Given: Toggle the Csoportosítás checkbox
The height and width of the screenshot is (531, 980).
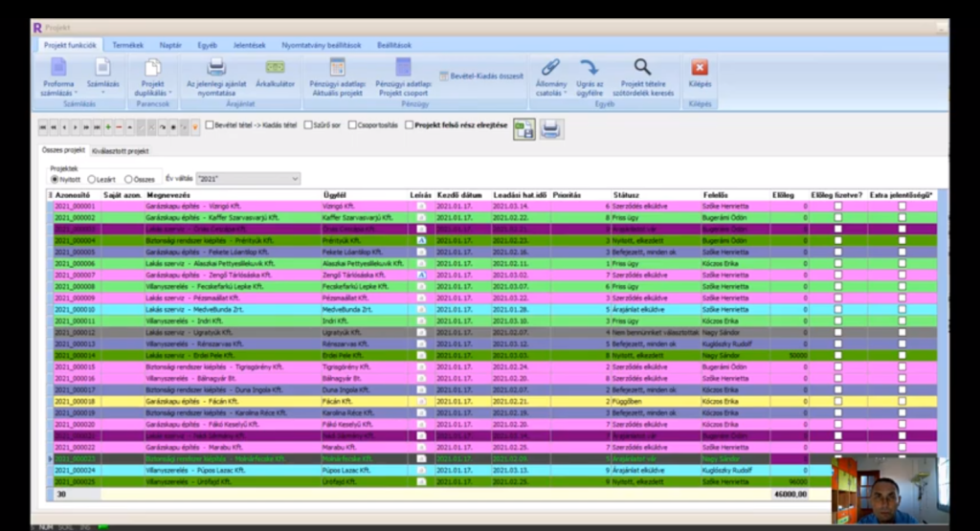Looking at the screenshot, I should point(353,124).
